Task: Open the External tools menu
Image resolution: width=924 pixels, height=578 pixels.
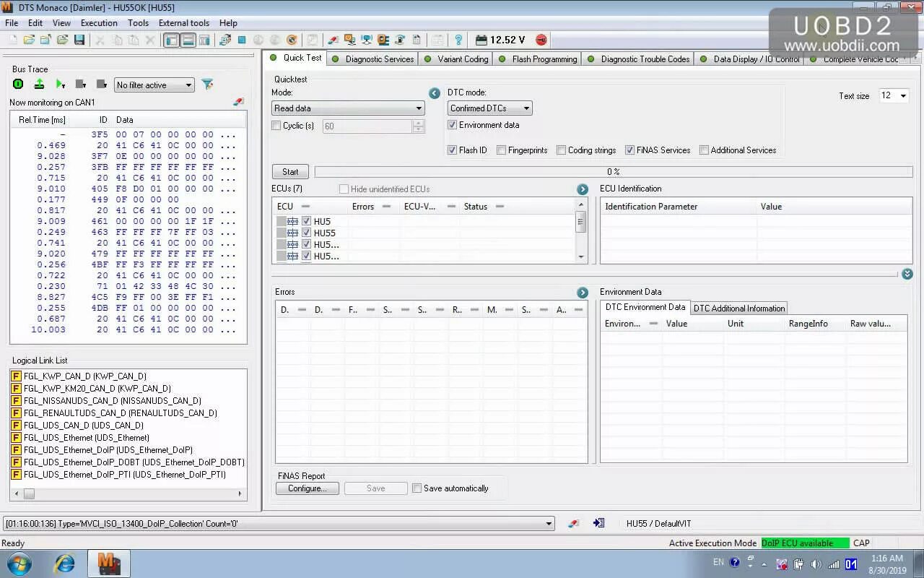Action: (184, 23)
